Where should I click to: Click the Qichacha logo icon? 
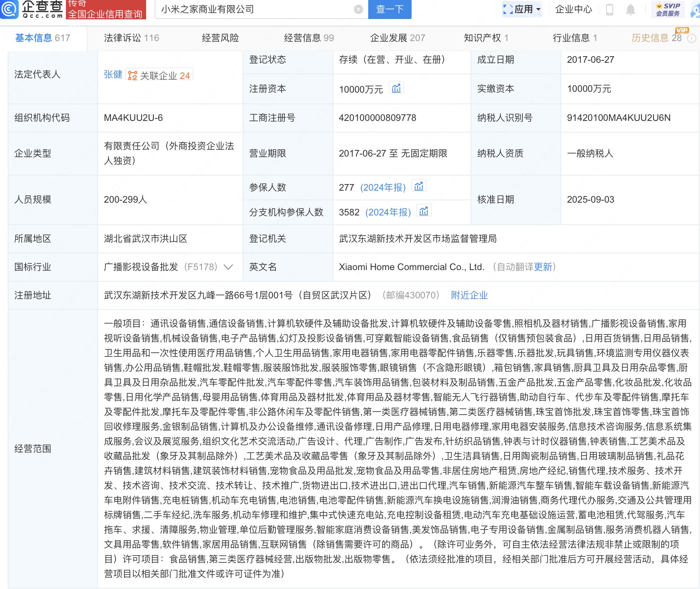coord(9,9)
